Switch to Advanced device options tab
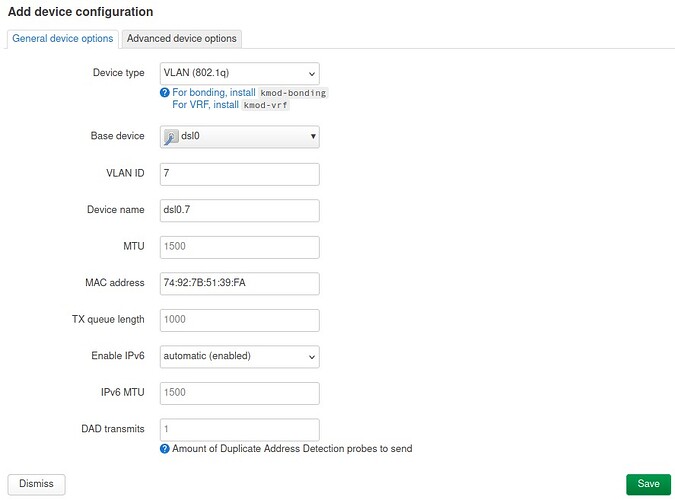This screenshot has height=500, width=675. [182, 39]
